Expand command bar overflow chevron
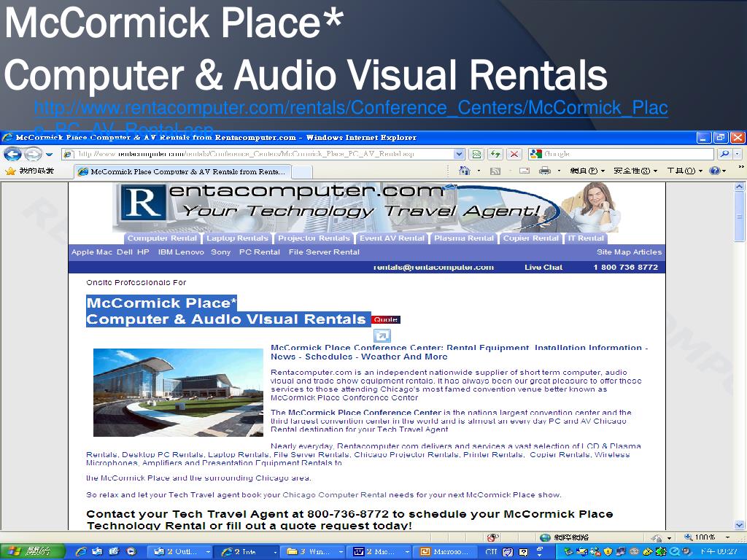The image size is (747, 560). (x=740, y=167)
